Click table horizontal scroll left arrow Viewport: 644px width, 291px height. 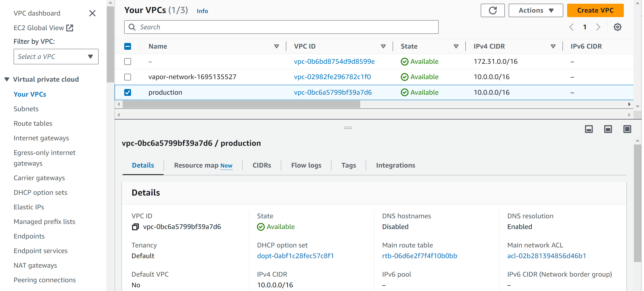pos(119,104)
